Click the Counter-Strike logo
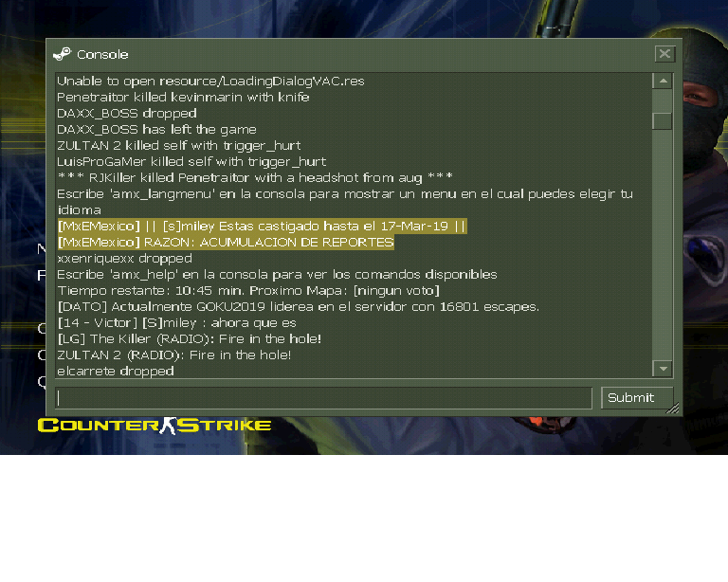The height and width of the screenshot is (582, 728). coord(155,426)
